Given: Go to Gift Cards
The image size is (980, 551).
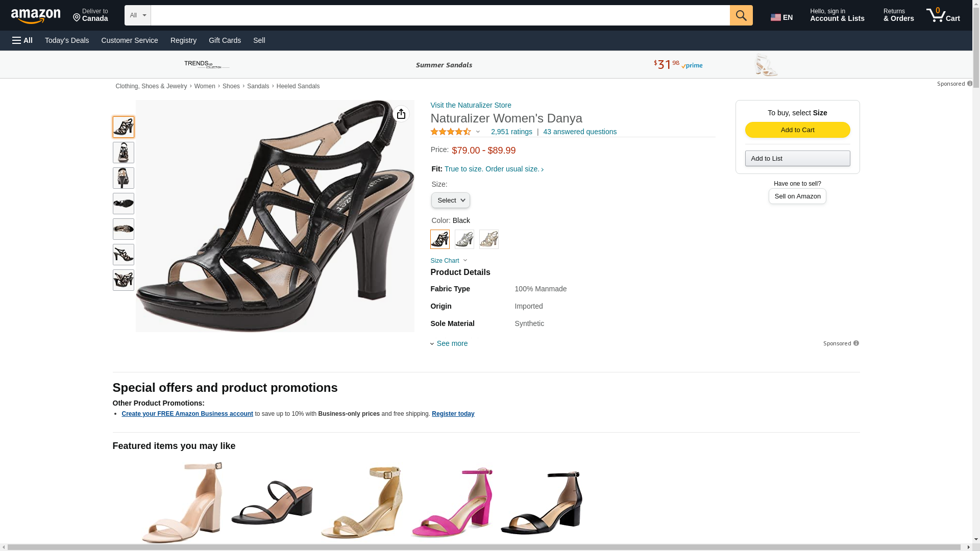Looking at the screenshot, I should [x=225, y=40].
